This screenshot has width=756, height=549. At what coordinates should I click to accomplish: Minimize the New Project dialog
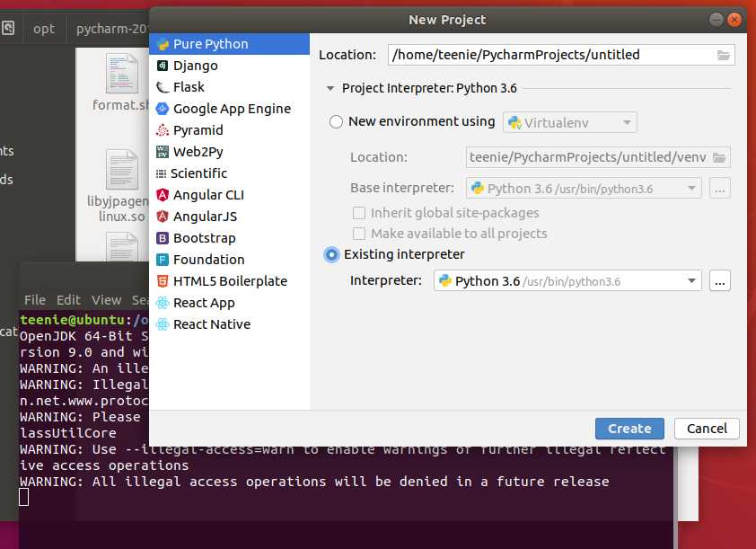coord(716,19)
